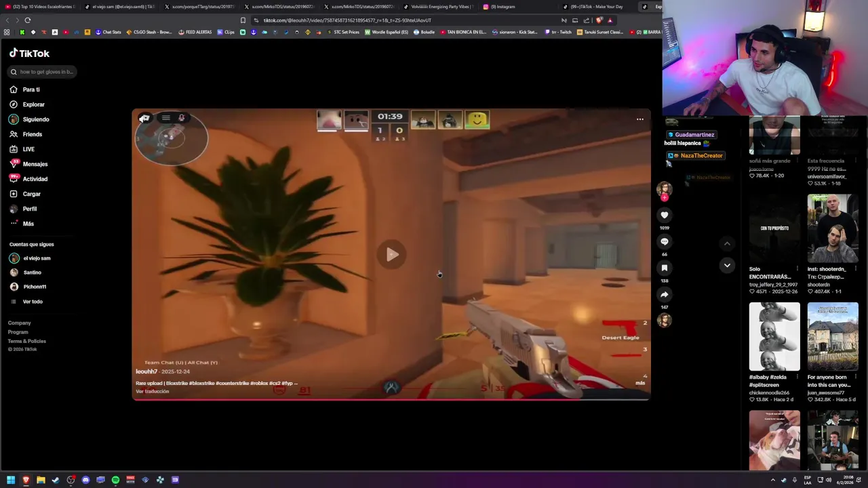Screen dimensions: 868x488
Task: Open the dog video thumbnail
Action: coord(774,439)
